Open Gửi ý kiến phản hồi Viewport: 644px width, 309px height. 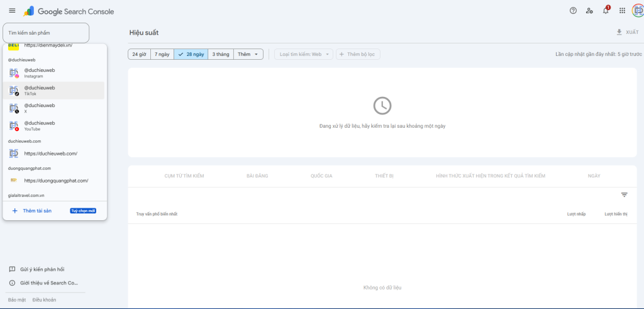click(x=42, y=269)
